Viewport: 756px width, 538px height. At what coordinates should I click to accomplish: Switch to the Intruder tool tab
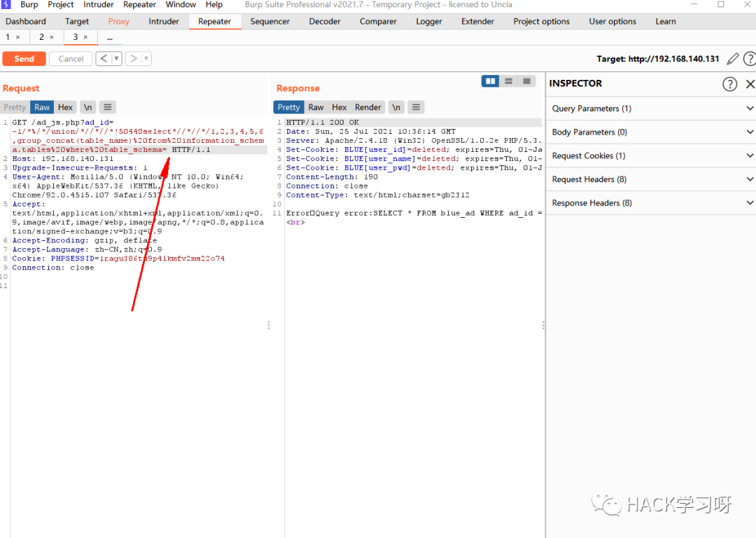(x=164, y=22)
